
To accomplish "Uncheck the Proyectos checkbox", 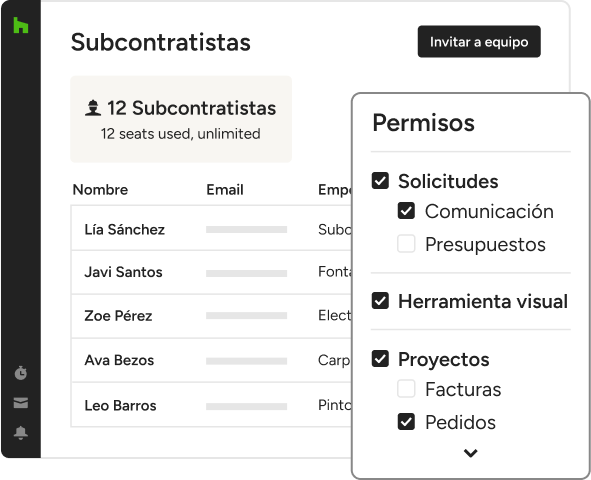I will pos(380,359).
